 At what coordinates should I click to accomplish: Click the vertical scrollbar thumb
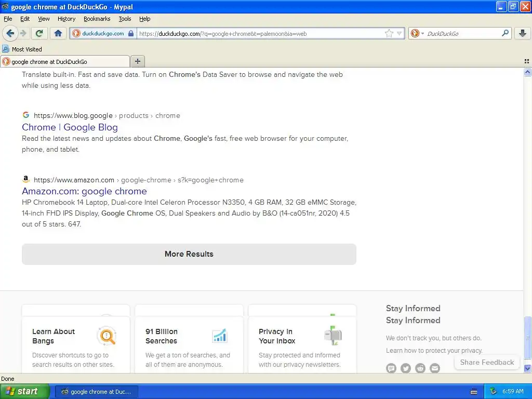pos(527,337)
